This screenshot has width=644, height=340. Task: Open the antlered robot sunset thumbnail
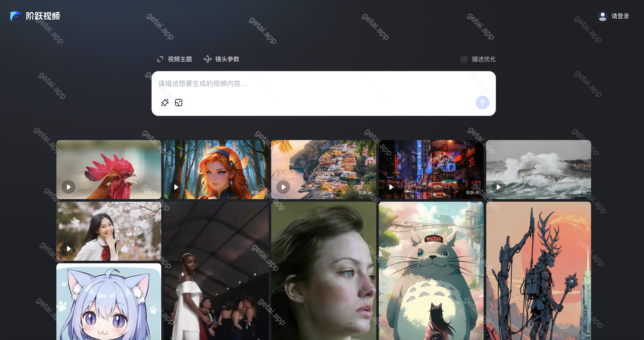[539, 271]
